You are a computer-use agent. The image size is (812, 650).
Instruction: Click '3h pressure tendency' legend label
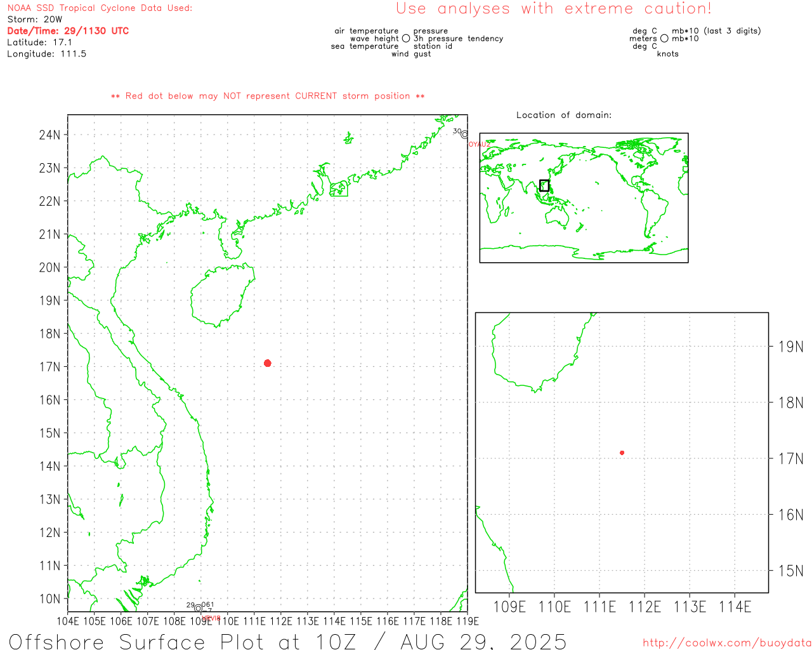[459, 39]
